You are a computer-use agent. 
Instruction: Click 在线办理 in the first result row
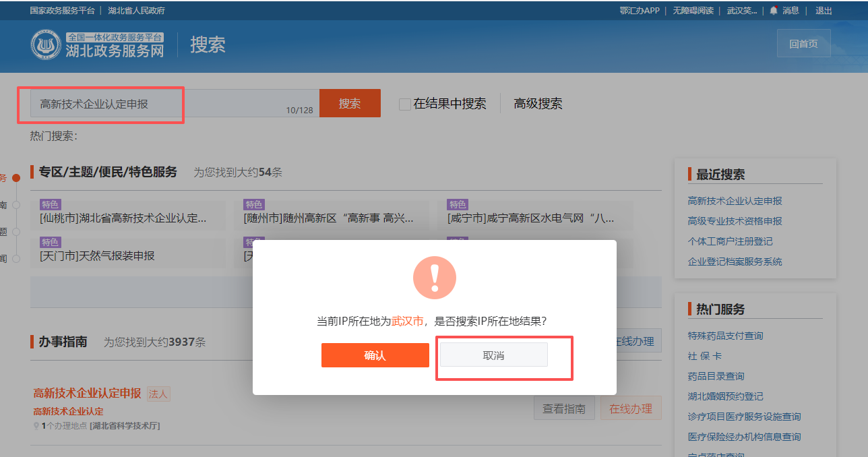[631, 408]
